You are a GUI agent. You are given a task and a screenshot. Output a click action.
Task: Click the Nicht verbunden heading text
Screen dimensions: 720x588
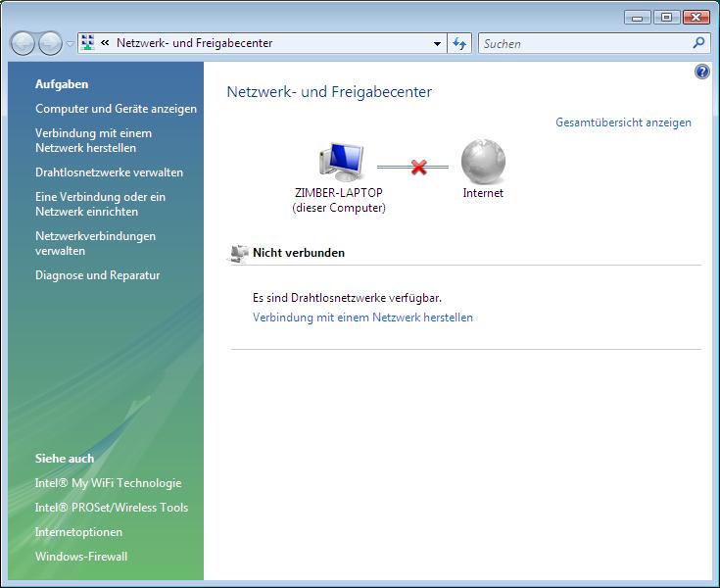pos(299,253)
